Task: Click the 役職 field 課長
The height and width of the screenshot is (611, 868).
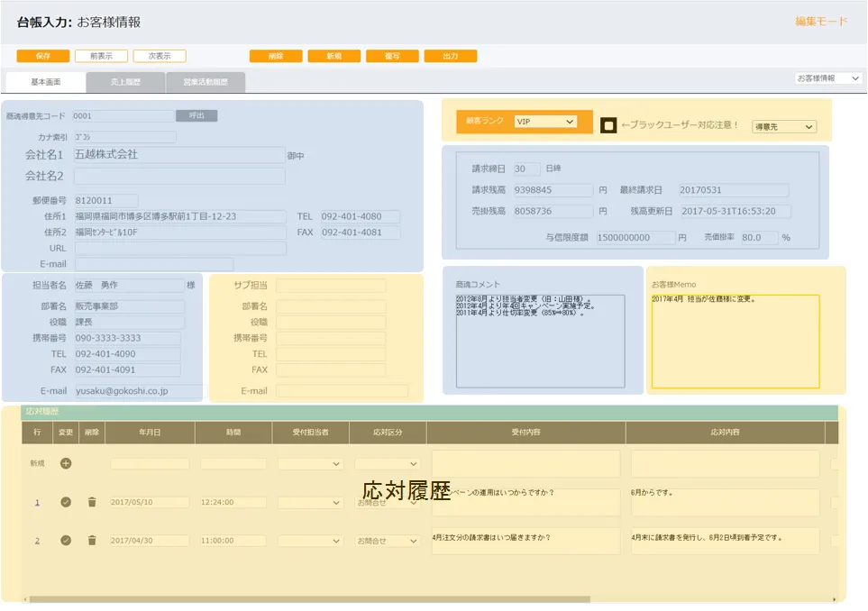Action: coord(129,322)
